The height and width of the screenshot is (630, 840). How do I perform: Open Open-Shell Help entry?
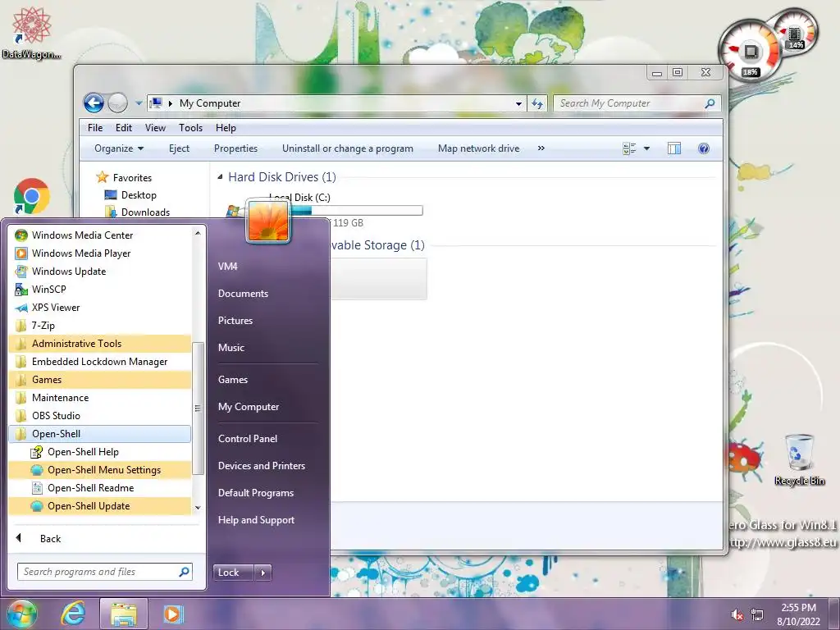click(x=100, y=452)
